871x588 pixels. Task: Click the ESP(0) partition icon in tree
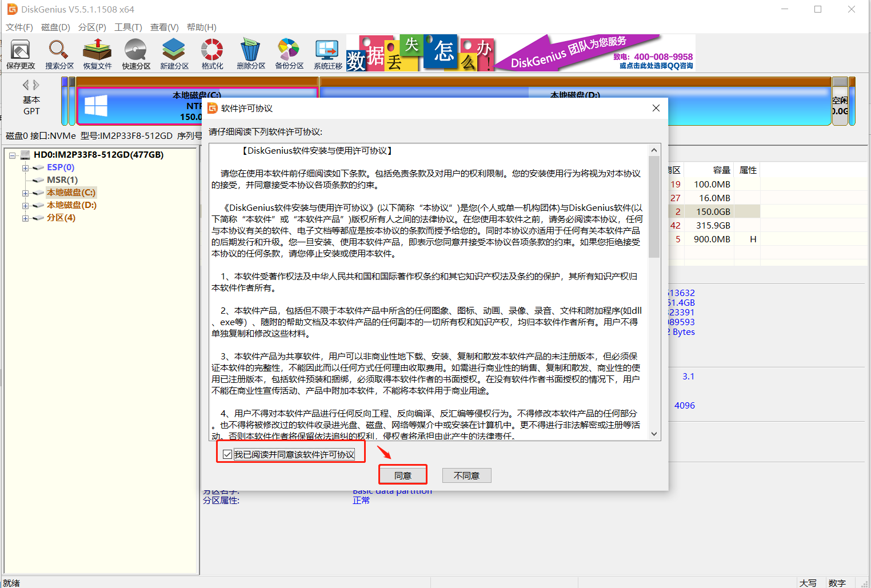38,167
